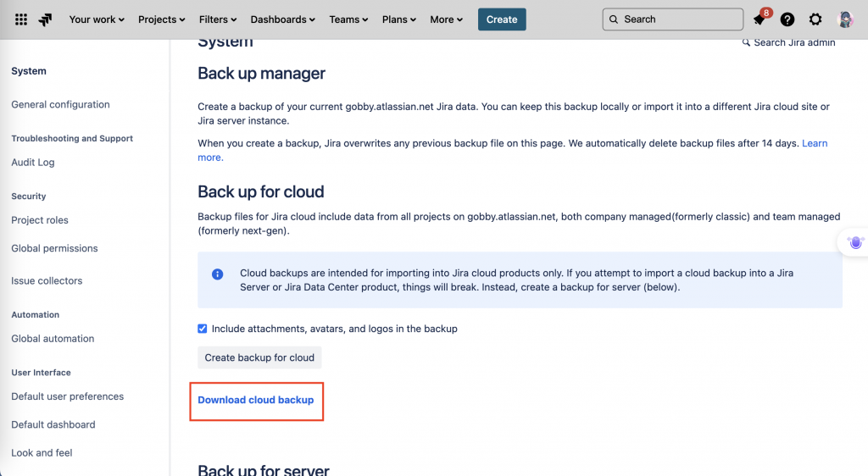Click Create backup for cloud button
The image size is (868, 476).
point(259,357)
